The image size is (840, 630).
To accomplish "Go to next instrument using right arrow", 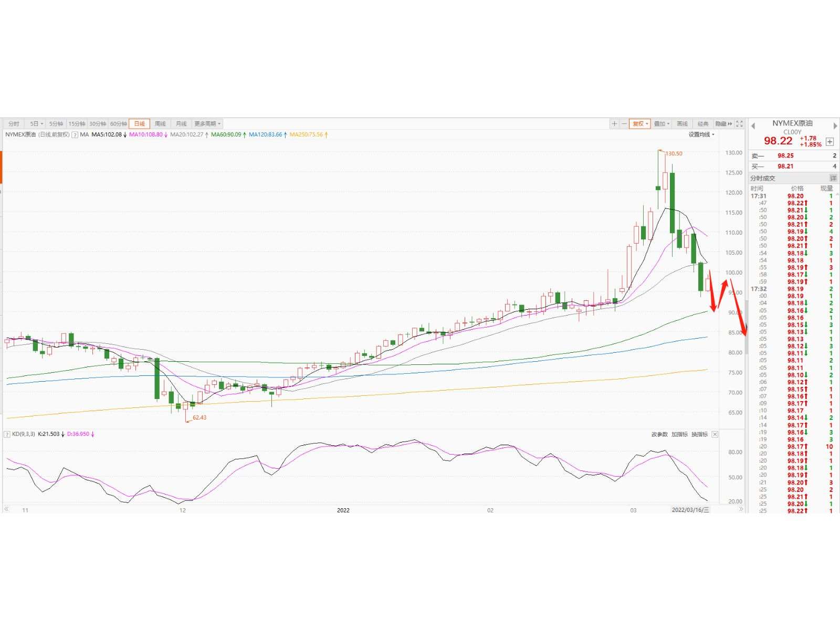I will coord(835,126).
